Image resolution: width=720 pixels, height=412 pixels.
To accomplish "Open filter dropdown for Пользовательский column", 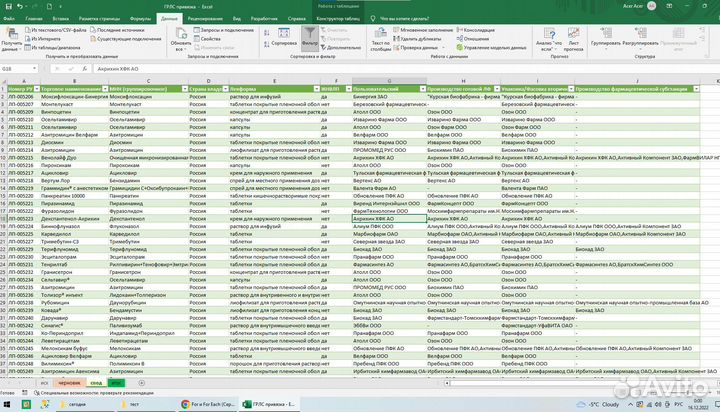I will click(x=422, y=89).
